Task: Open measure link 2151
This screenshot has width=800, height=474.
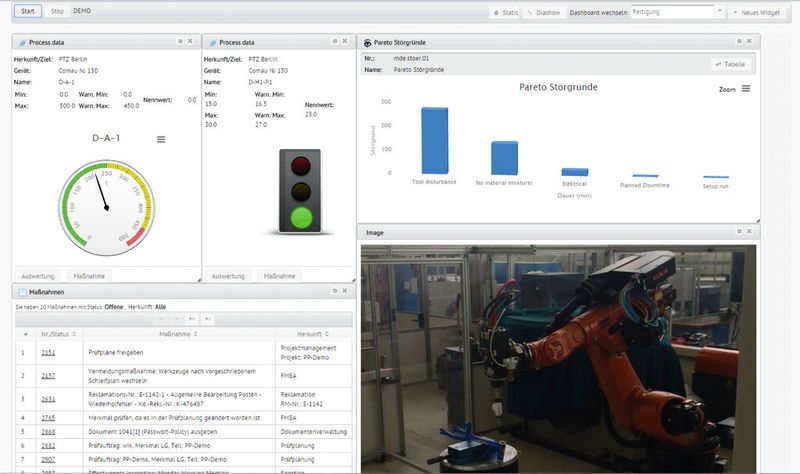Action: [x=48, y=353]
